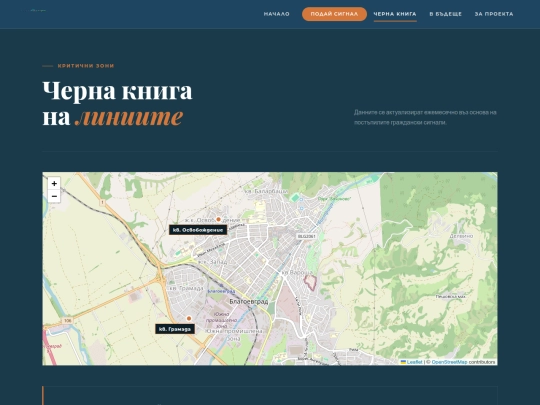Go to В бъдеще section
This screenshot has width=540, height=405.
pyautogui.click(x=445, y=14)
